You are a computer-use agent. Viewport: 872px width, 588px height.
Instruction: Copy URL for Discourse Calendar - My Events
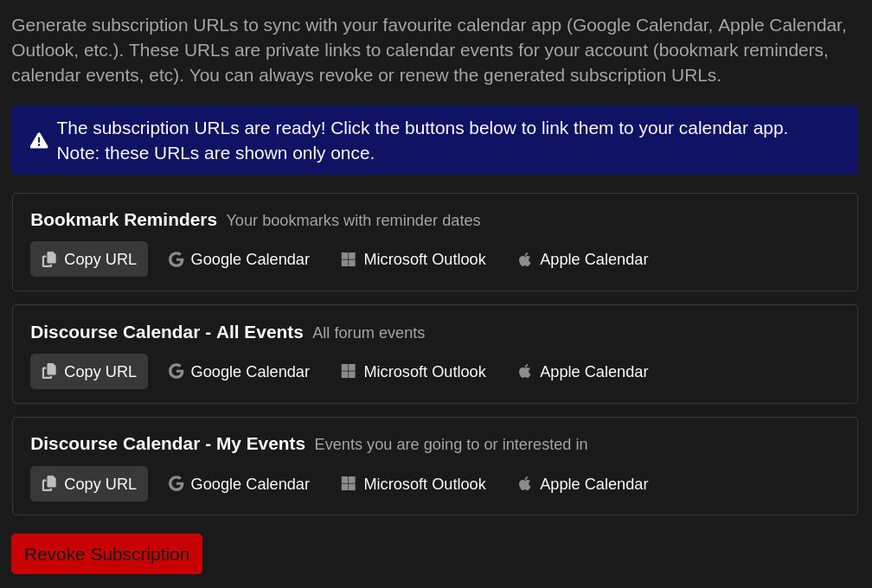tap(89, 483)
